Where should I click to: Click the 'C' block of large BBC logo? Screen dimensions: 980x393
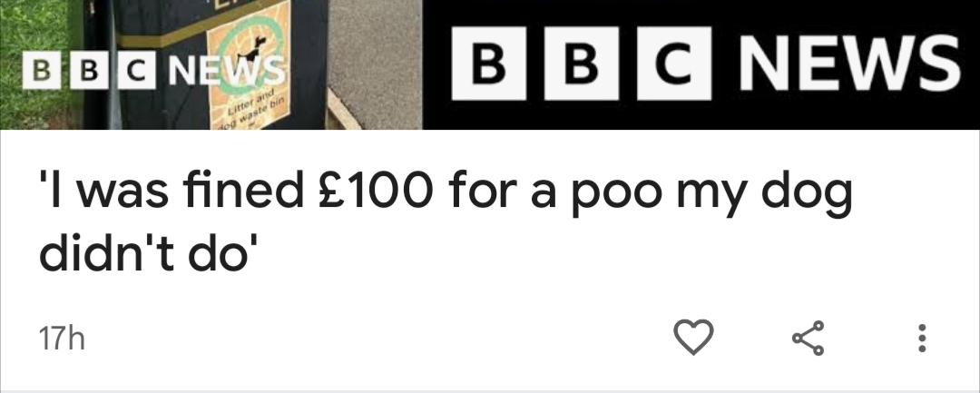[674, 64]
